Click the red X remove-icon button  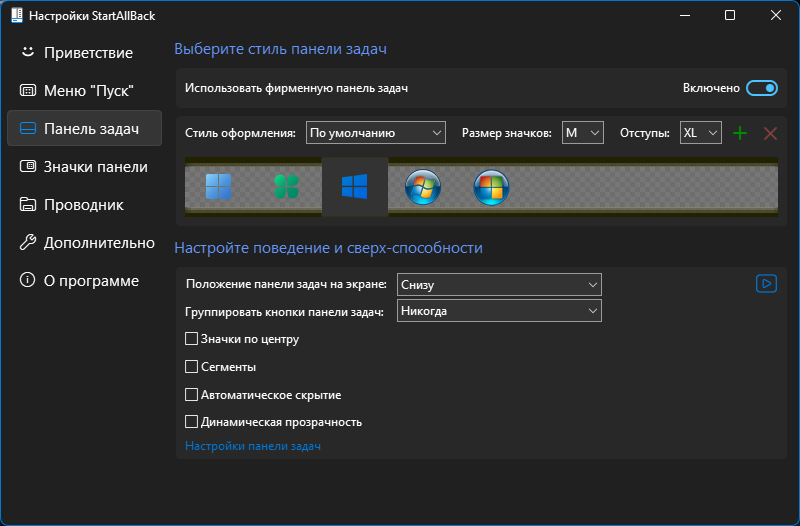coord(770,134)
